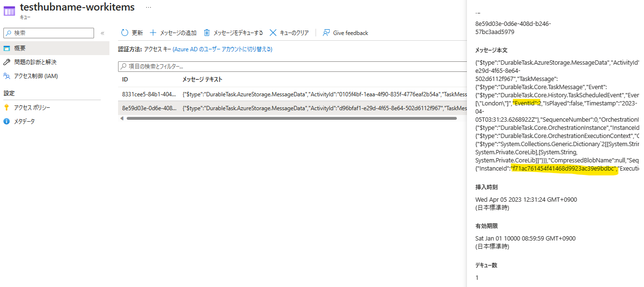Screen dimensions: 644x287
Task: Select the アクセス制御 (IAM) people icon
Action: (8, 75)
